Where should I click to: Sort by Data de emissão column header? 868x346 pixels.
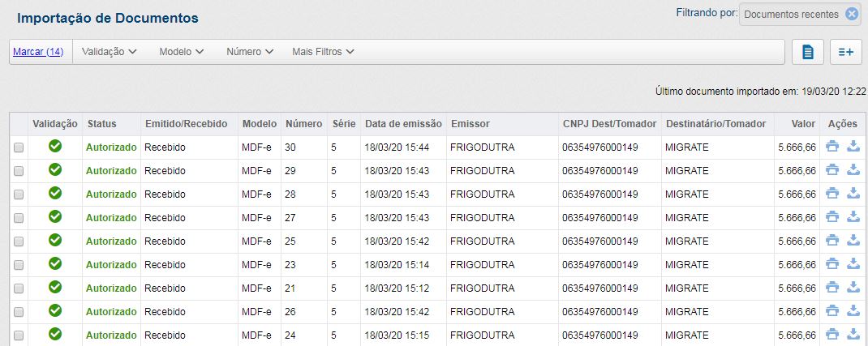[x=403, y=124]
